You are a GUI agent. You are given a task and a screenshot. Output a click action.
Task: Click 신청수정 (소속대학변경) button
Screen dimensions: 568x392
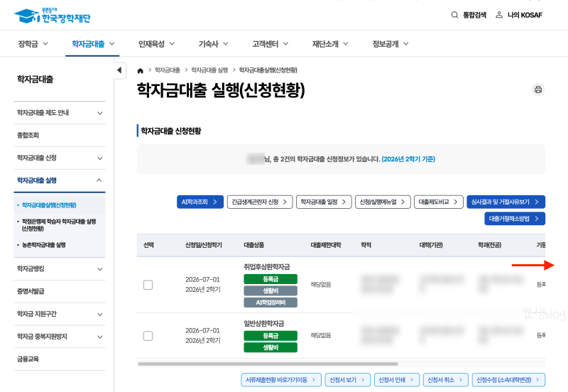coord(508,380)
